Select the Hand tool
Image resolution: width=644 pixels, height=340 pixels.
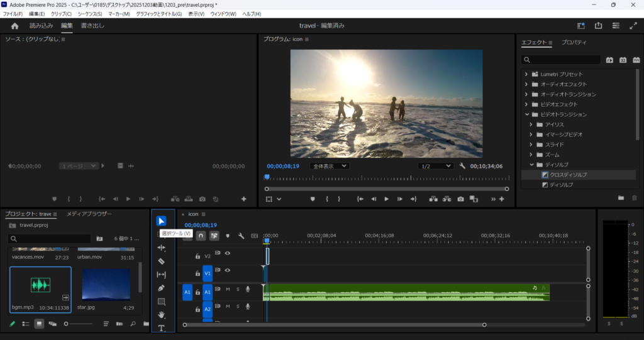click(161, 314)
